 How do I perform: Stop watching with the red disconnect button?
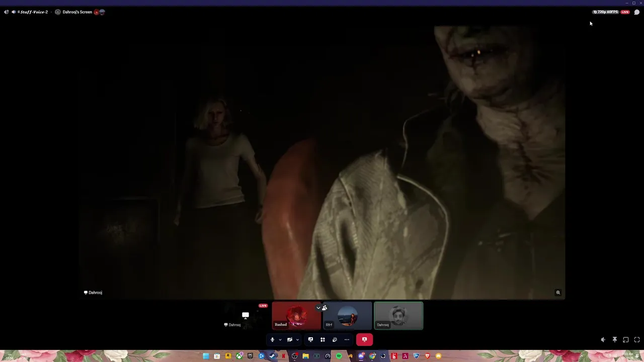(364, 339)
